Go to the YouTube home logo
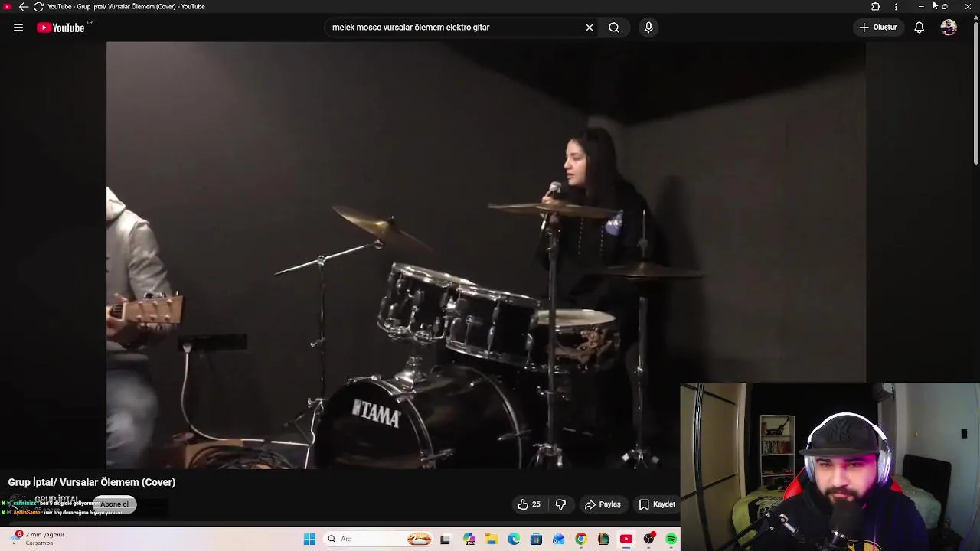This screenshot has width=980, height=551. 60,28
